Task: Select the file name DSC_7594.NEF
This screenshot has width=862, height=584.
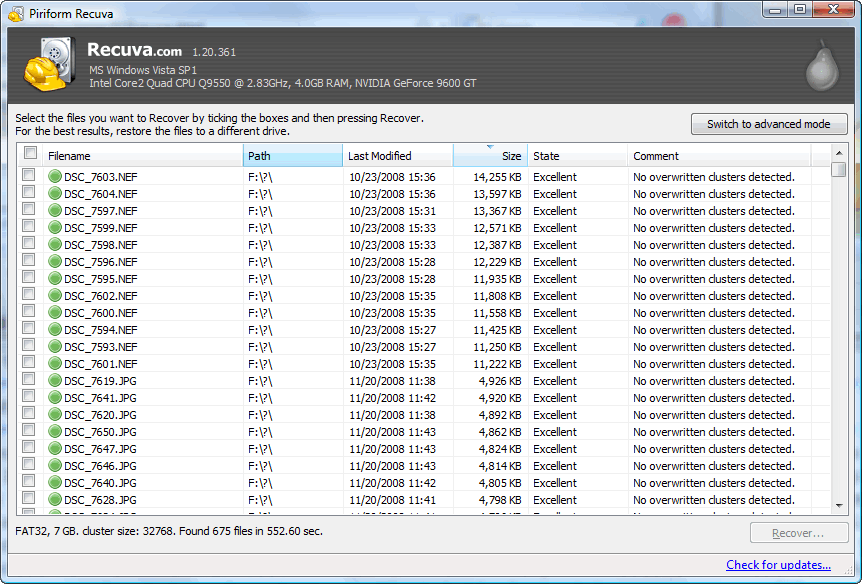Action: coord(101,330)
